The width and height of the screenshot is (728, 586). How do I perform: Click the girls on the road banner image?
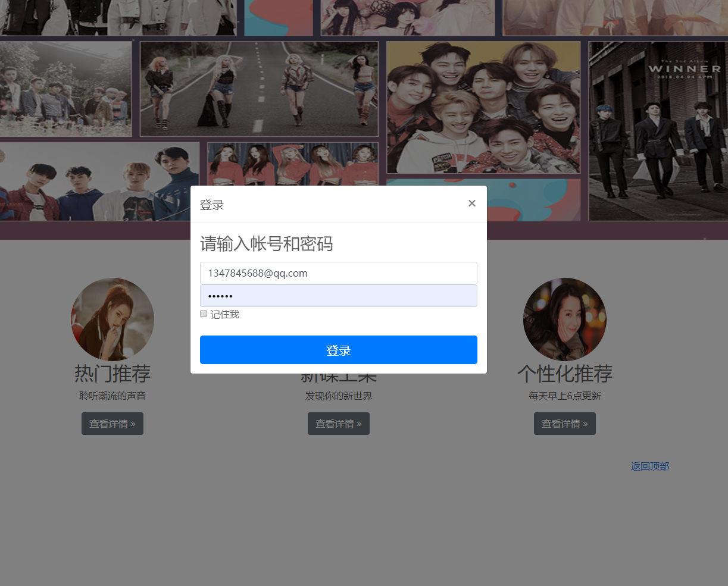pyautogui.click(x=259, y=89)
